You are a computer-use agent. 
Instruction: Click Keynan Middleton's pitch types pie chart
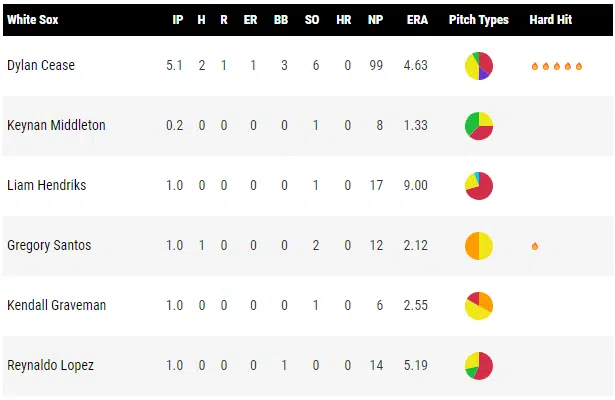(x=478, y=126)
